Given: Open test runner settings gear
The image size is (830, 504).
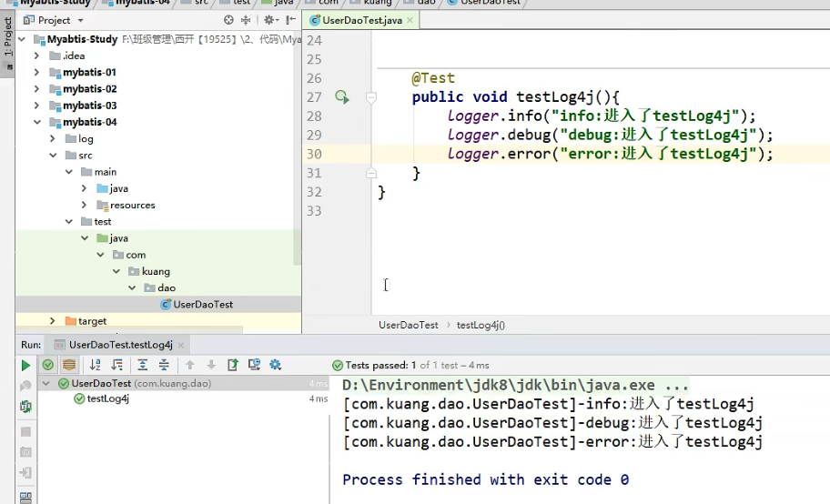Looking at the screenshot, I should pos(275,365).
